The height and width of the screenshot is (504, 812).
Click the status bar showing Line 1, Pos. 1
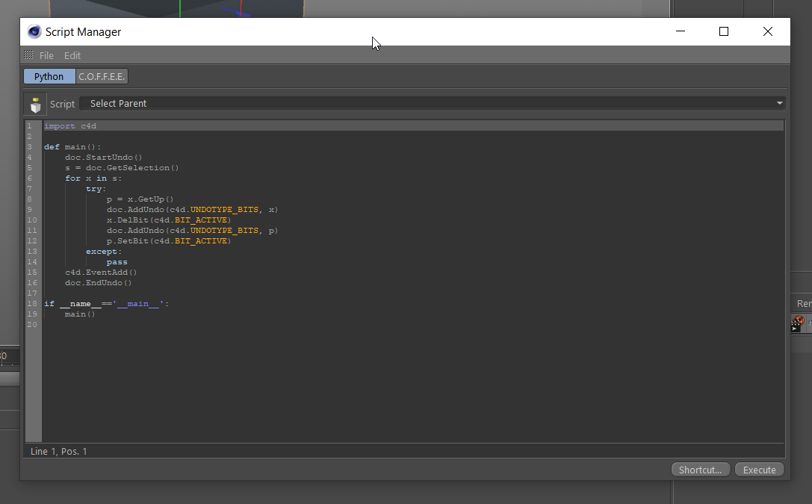[x=58, y=451]
